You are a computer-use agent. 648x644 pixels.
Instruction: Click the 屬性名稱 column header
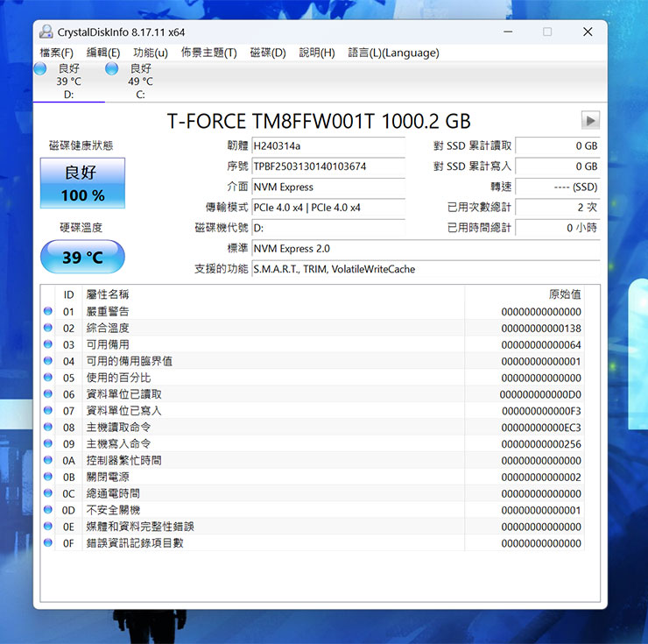273,294
